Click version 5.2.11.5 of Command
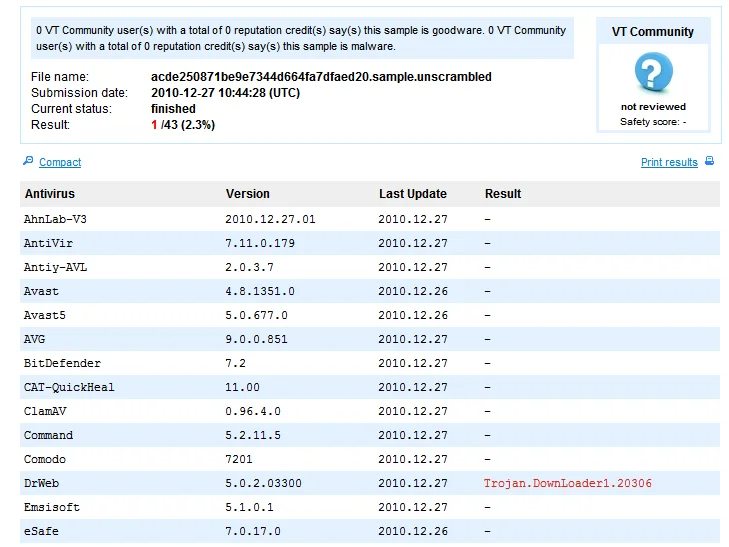The image size is (729, 547). click(253, 435)
